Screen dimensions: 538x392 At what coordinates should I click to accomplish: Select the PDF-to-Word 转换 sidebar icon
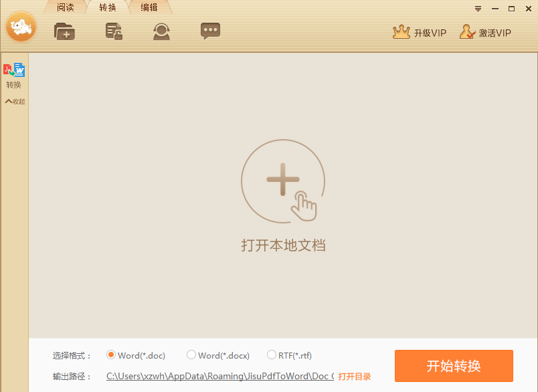click(14, 69)
